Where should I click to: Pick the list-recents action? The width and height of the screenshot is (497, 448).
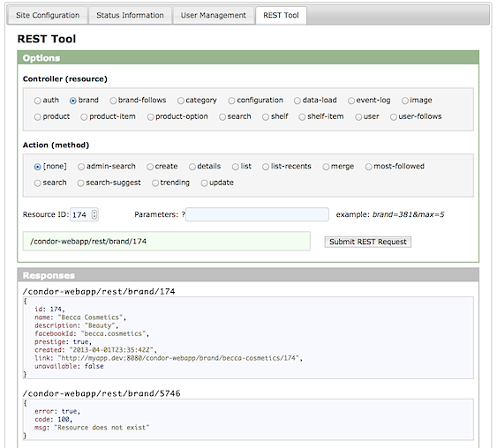[x=266, y=167]
